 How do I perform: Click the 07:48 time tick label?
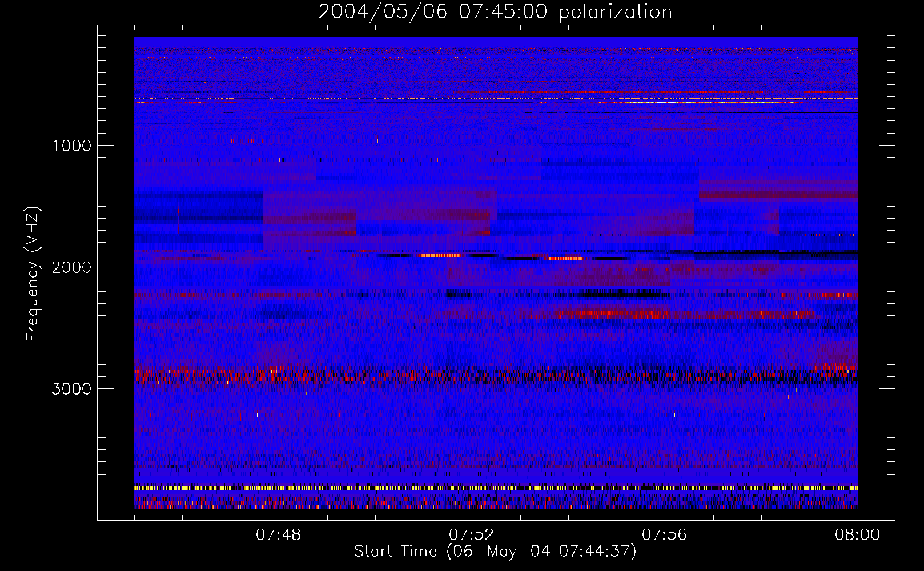coord(279,535)
